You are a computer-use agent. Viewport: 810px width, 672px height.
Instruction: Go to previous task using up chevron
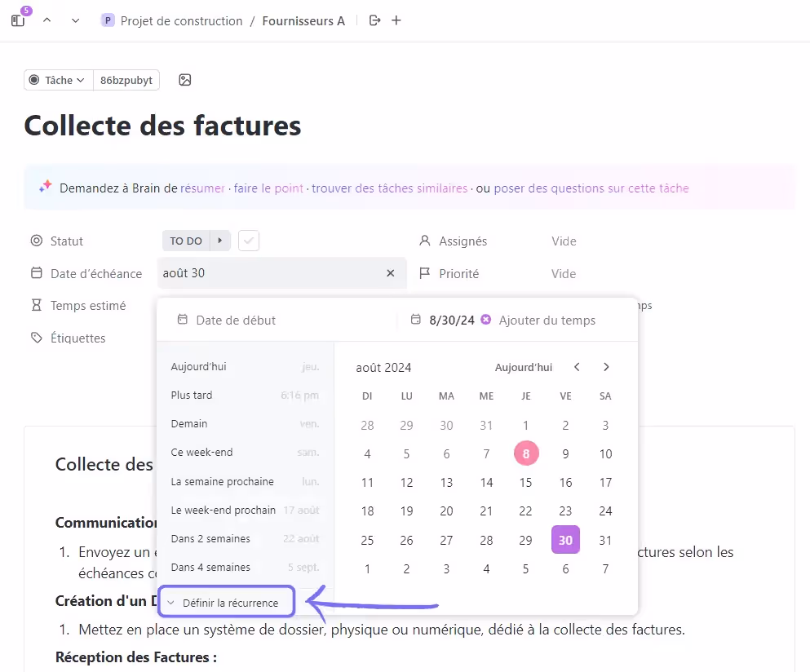[x=46, y=20]
